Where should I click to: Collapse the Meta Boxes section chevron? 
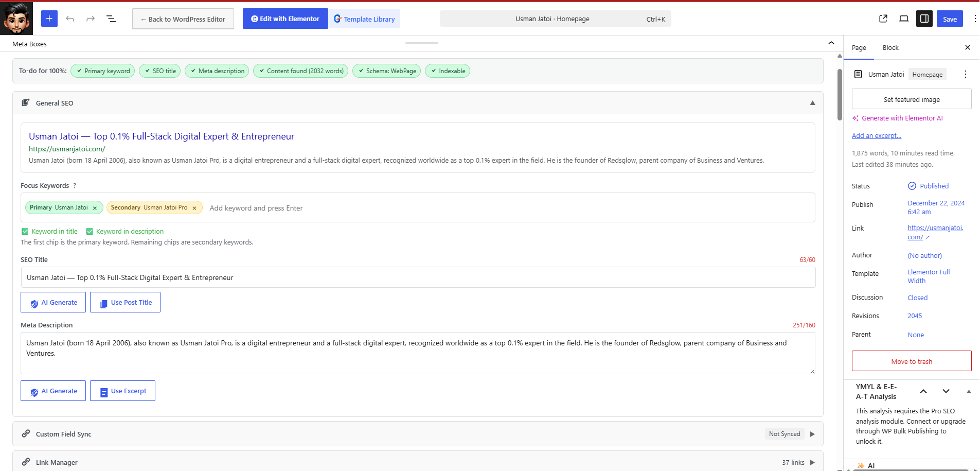831,43
